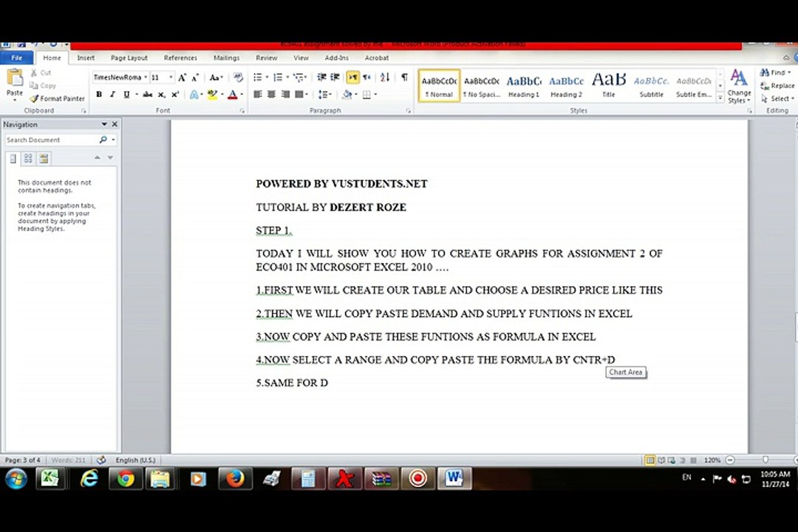Apply superscript formatting

pos(174,94)
